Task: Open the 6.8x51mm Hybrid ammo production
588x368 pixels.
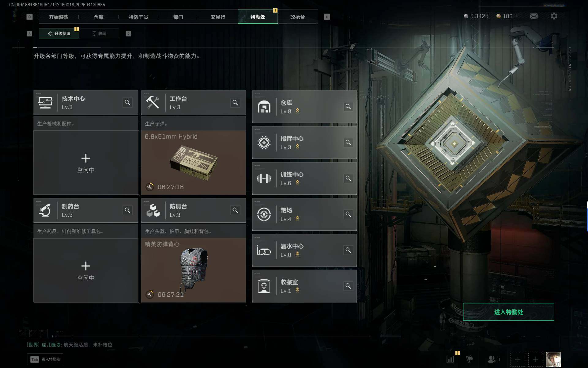Action: (194, 163)
